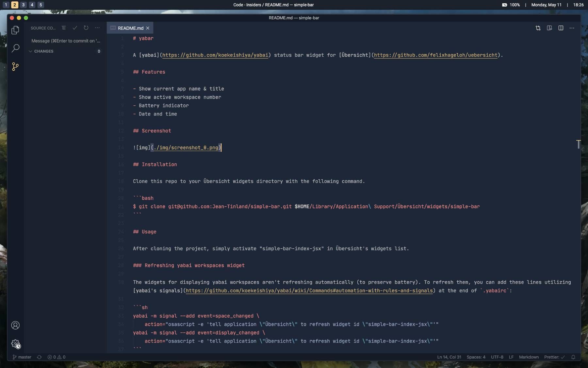
Task: Click the '## Screenshot' heading
Action: pos(152,131)
